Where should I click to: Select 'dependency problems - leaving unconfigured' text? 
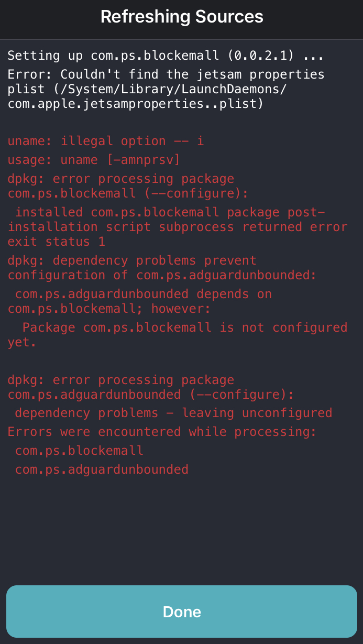coord(173,412)
